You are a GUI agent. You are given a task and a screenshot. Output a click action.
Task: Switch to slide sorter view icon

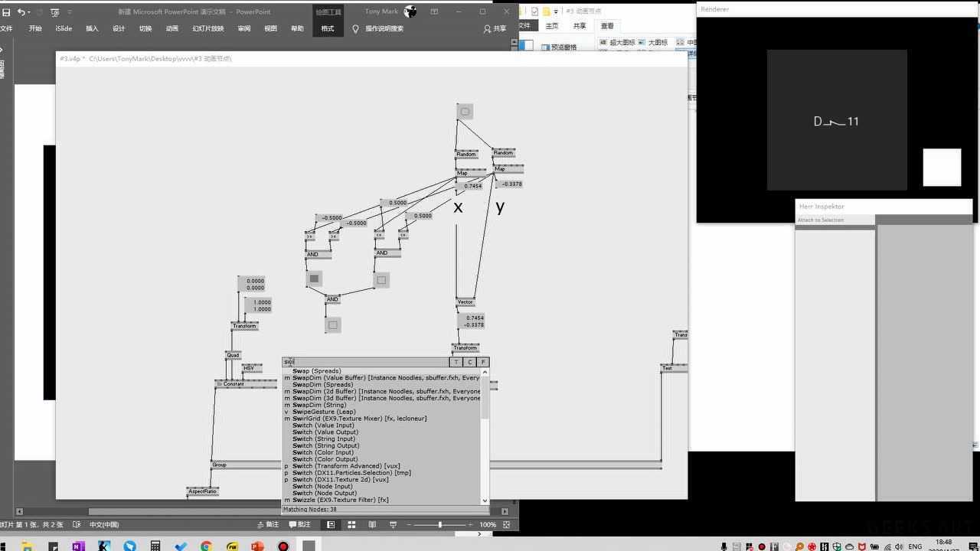point(351,525)
